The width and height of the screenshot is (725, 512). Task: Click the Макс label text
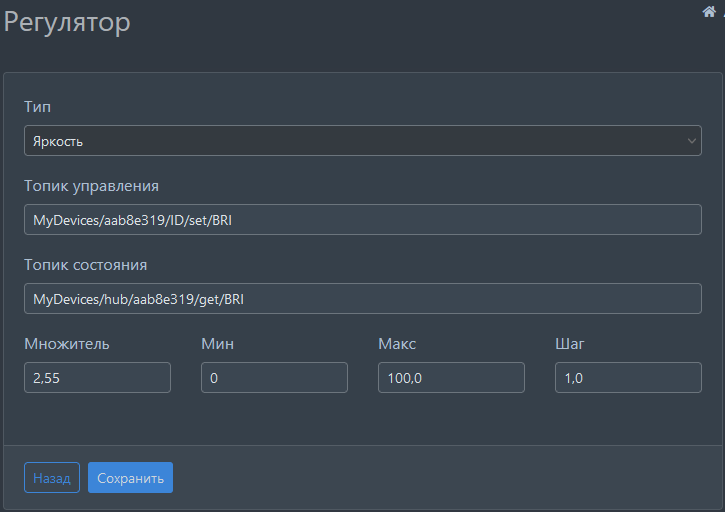tap(397, 343)
